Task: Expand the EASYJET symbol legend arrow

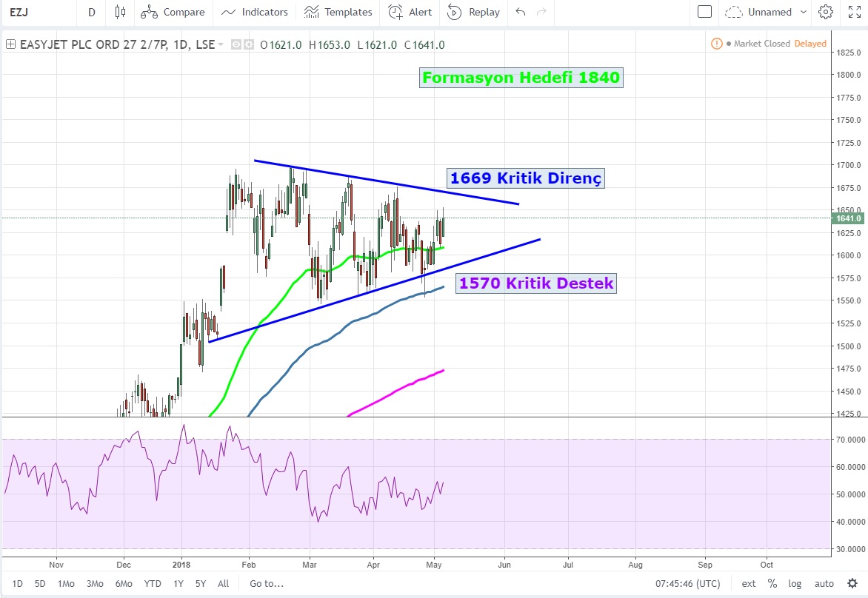Action: [221, 45]
